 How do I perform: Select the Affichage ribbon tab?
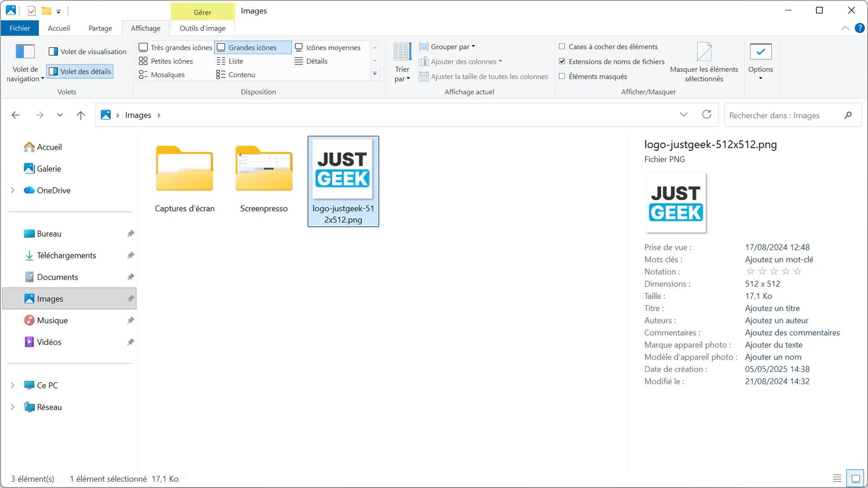tap(146, 28)
